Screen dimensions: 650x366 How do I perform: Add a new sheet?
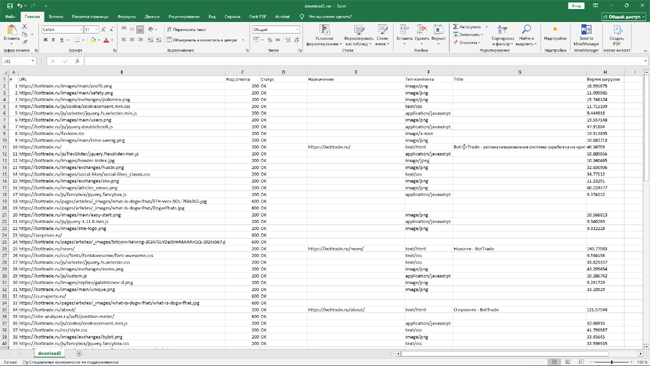79,354
